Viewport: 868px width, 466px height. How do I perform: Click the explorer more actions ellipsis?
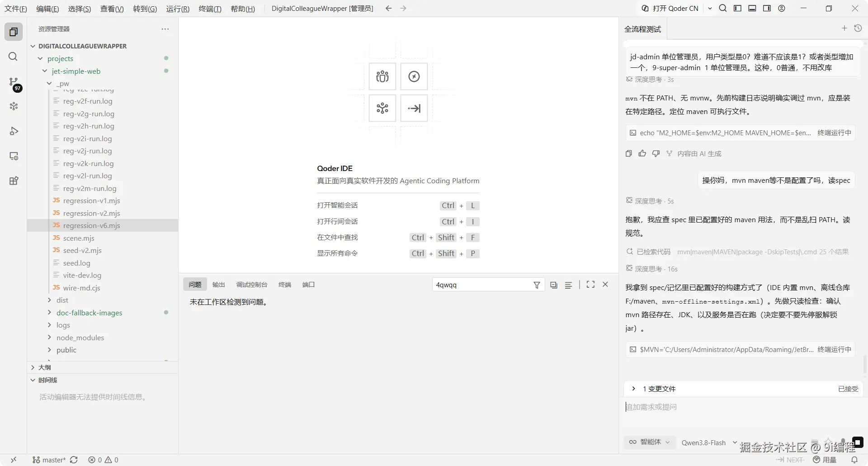click(x=165, y=29)
